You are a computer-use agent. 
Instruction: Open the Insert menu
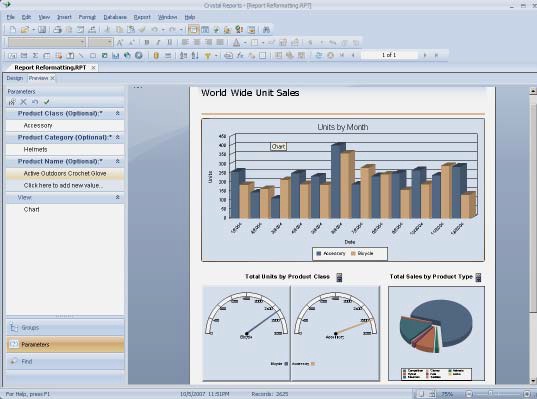click(64, 17)
